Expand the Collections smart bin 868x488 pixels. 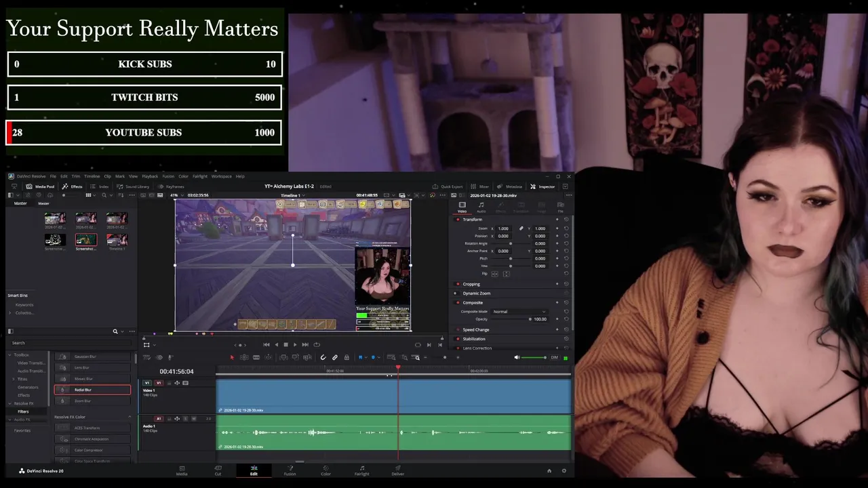click(x=10, y=312)
